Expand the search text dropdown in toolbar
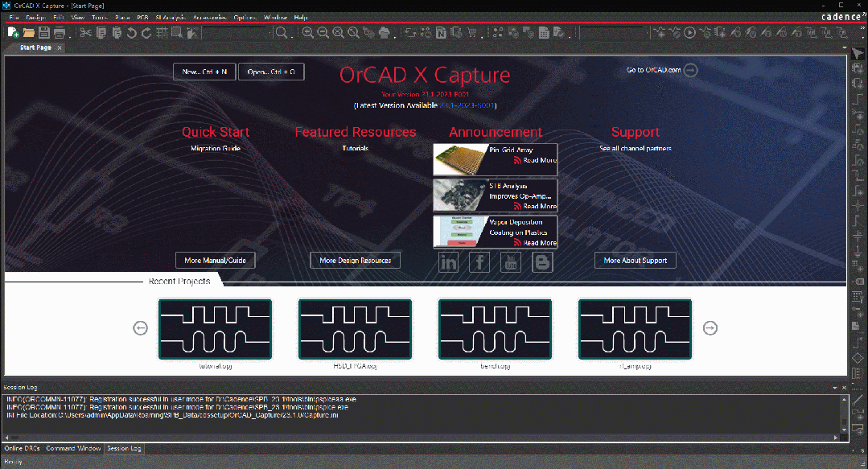This screenshot has height=469, width=868. [x=269, y=33]
